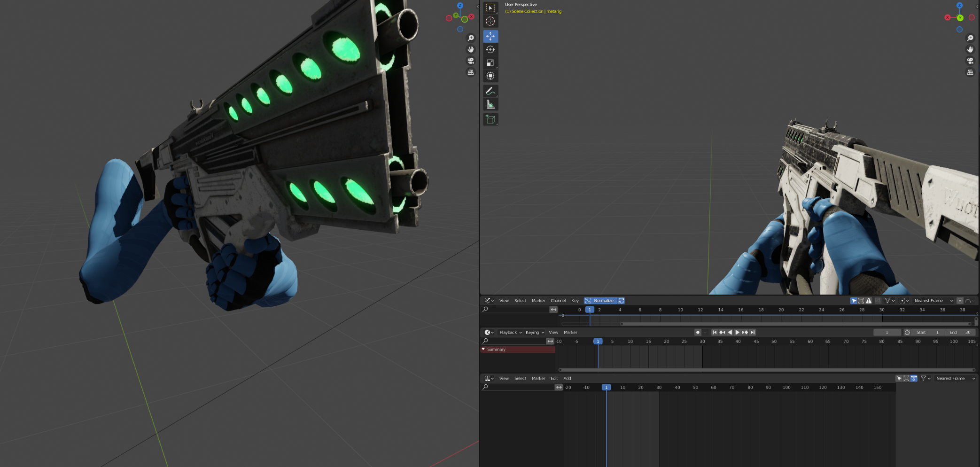Toggle Only Show Selected in graph editor
Image resolution: width=980 pixels, height=467 pixels.
[x=854, y=301]
